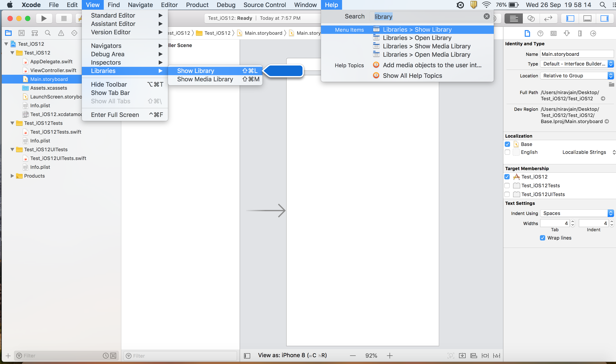This screenshot has height=364, width=616.
Task: Enable English localization checkbox
Action: click(507, 152)
